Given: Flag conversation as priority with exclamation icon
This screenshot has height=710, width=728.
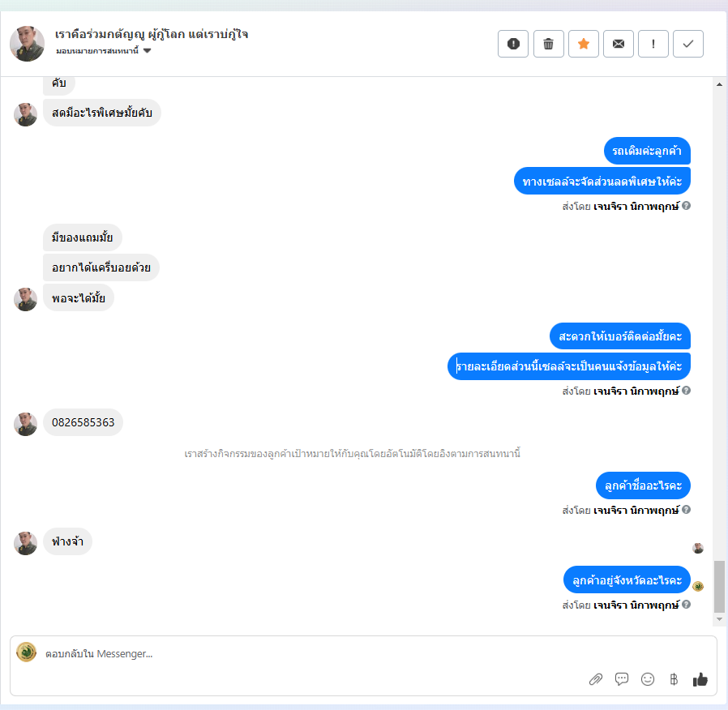Looking at the screenshot, I should pos(653,44).
